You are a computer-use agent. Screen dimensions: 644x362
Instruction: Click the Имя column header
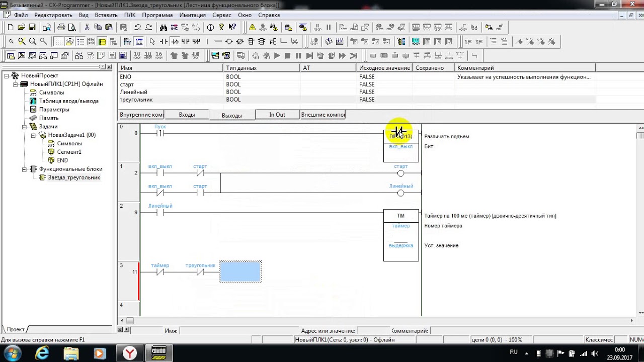(x=170, y=67)
